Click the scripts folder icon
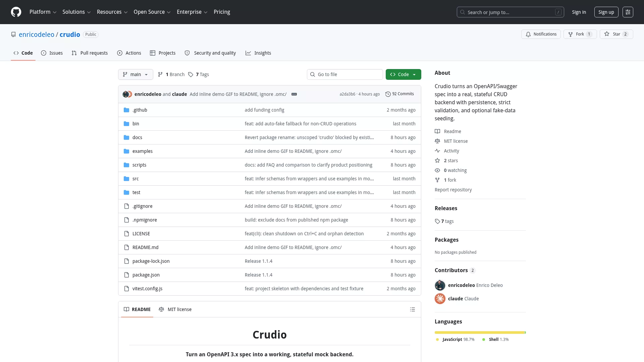This screenshot has height=362, width=644. coord(126,165)
